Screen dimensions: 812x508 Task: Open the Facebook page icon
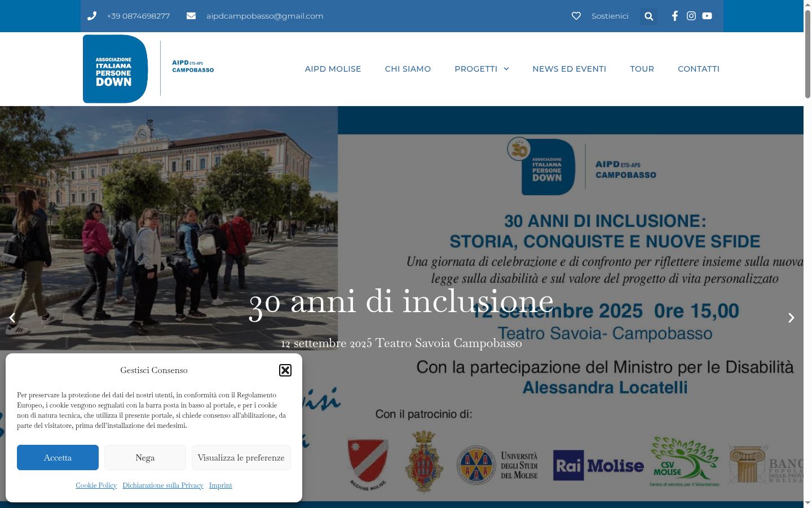click(675, 16)
